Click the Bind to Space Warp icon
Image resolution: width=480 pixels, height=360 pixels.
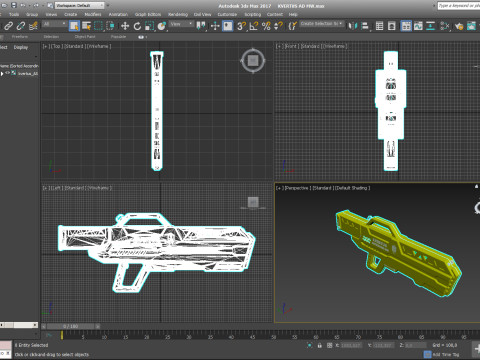[33, 26]
